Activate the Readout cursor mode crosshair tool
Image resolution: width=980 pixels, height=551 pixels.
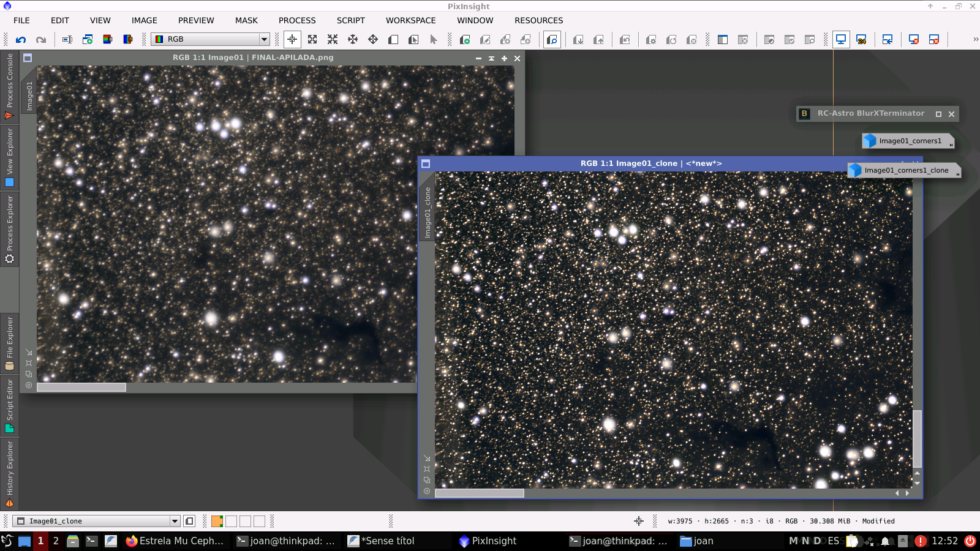(x=292, y=40)
